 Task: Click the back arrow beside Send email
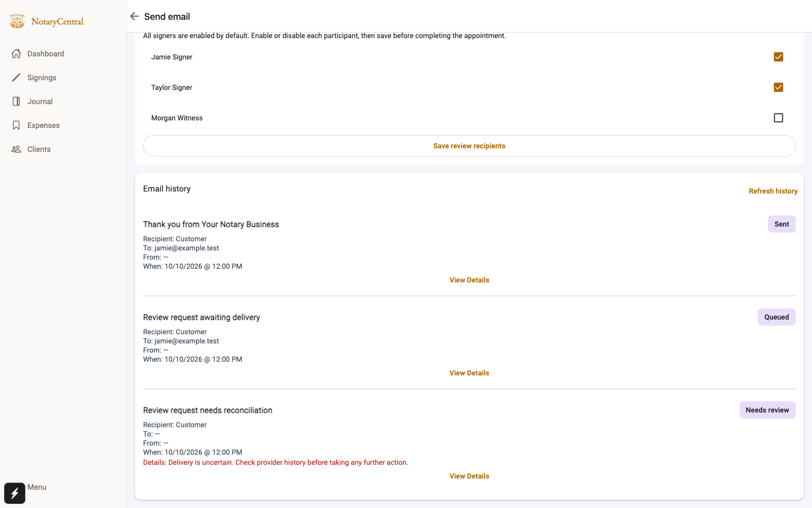[134, 16]
